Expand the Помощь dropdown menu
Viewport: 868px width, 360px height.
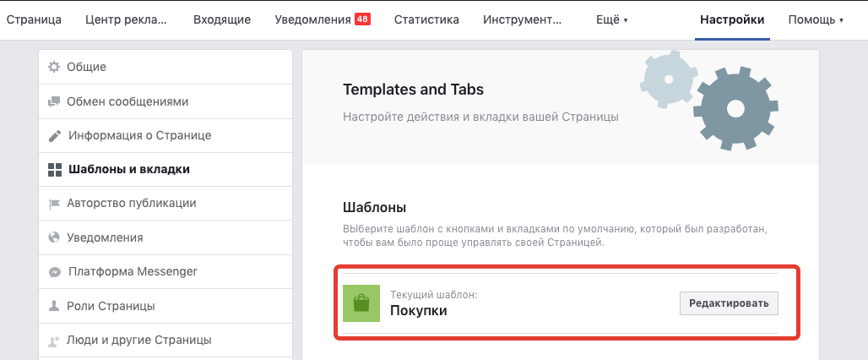point(816,20)
